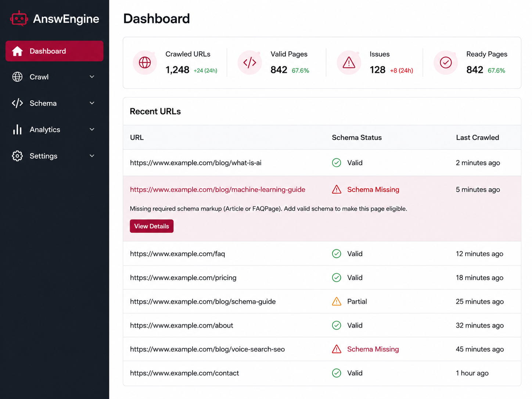This screenshot has height=399, width=532.
Task: Expand the Schema menu chevron
Action: [92, 103]
